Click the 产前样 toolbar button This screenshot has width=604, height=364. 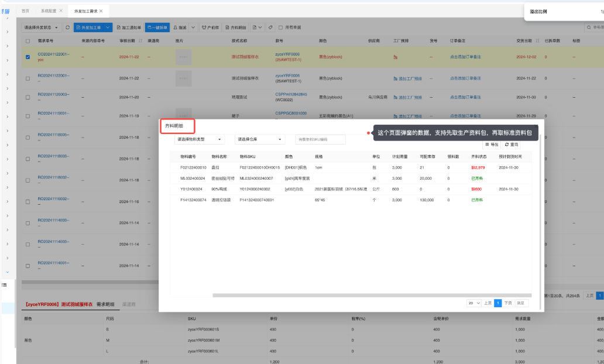tap(211, 28)
